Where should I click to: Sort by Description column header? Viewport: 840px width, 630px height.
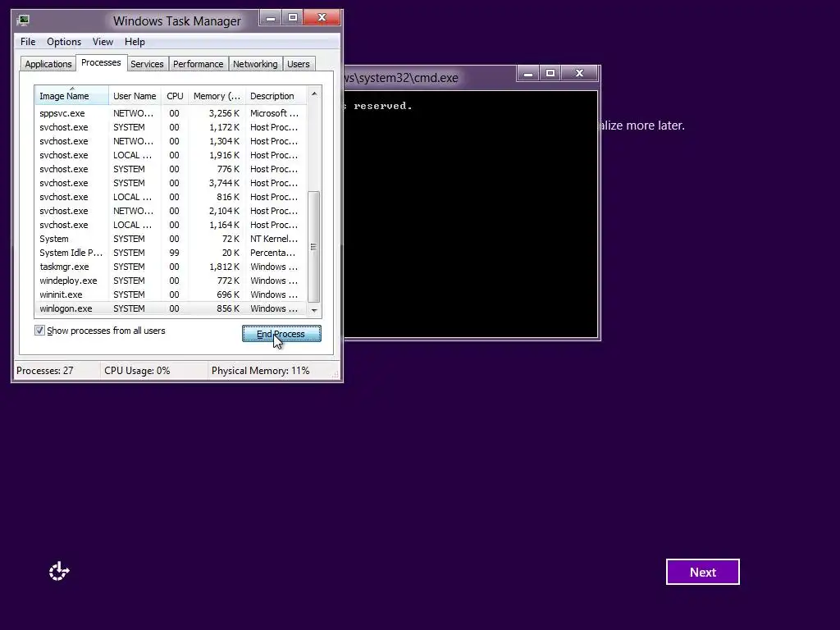click(276, 96)
